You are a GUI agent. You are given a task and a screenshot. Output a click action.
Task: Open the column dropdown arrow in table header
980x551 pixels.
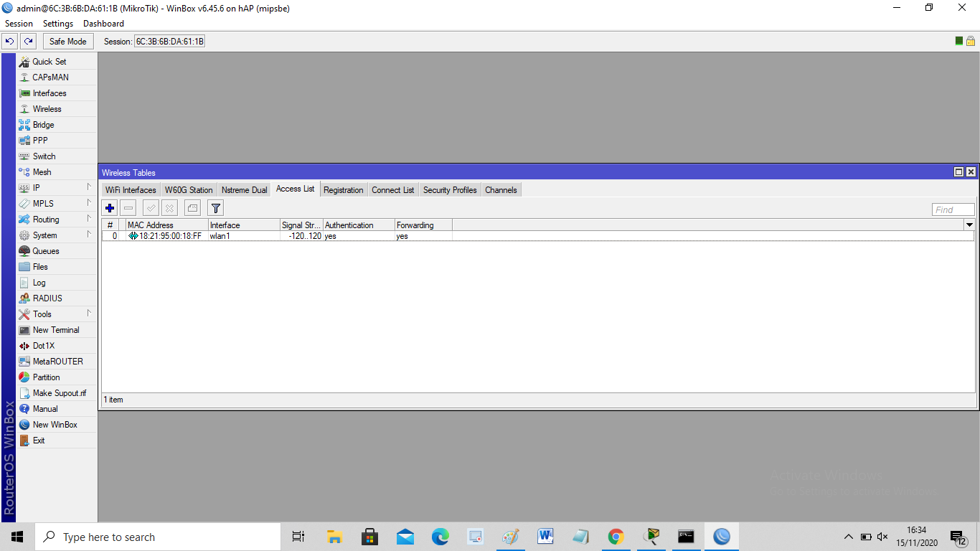tap(969, 225)
